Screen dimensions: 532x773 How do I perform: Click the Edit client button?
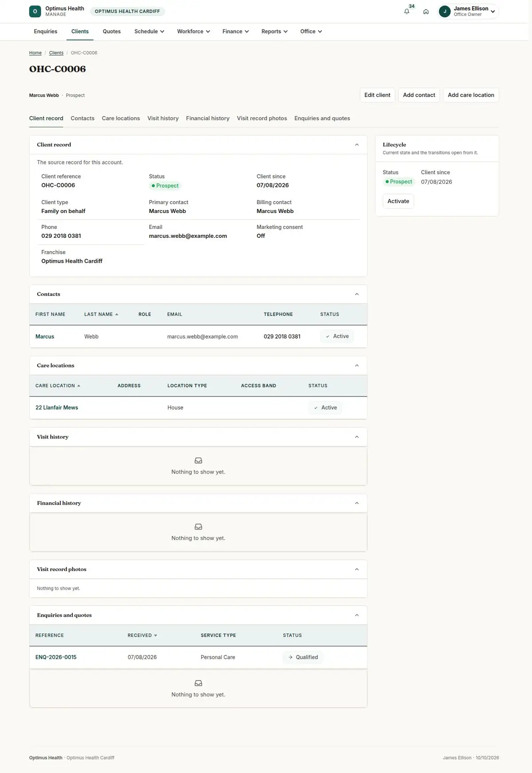point(377,95)
